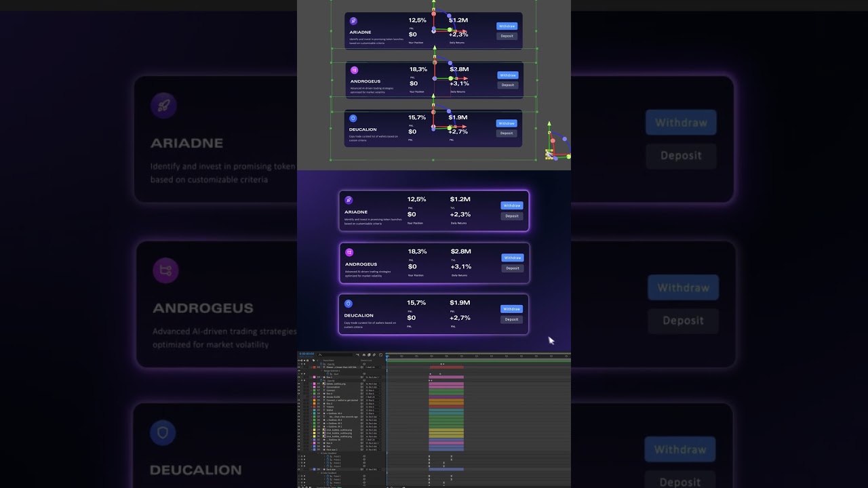This screenshot has height=488, width=868.
Task: Click ARIADNE rocket icon in lower glowing preview
Action: pos(349,200)
